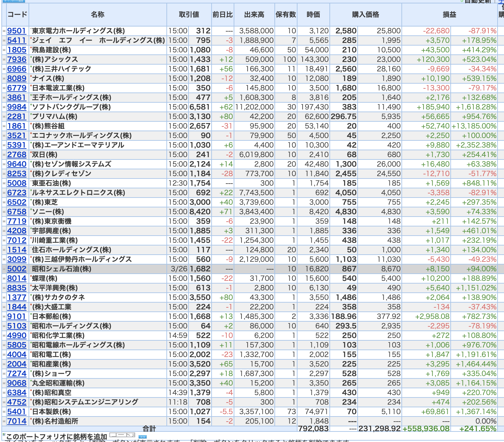The width and height of the screenshot is (504, 442).
Task: Click the 合計 total row label
Action: click(x=149, y=428)
